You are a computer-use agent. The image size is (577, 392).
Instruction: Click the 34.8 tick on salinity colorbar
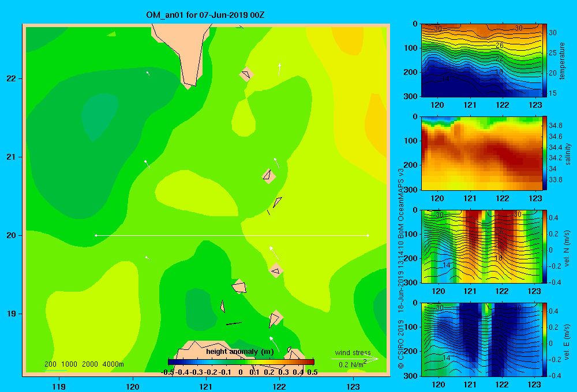(556, 126)
